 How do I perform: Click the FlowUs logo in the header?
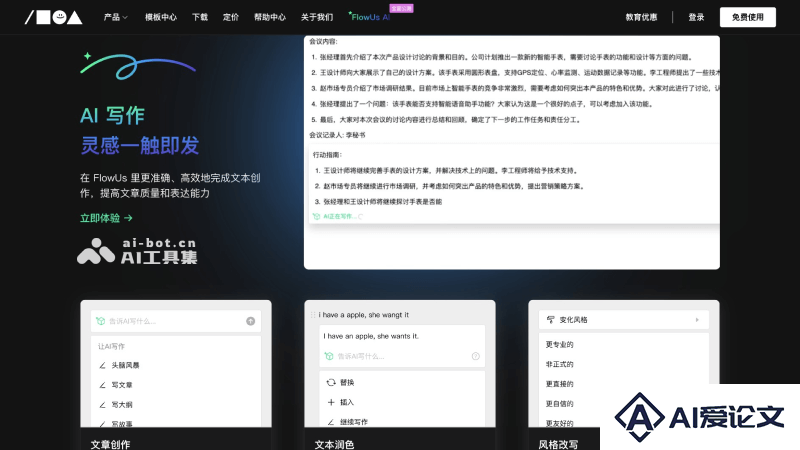click(54, 17)
